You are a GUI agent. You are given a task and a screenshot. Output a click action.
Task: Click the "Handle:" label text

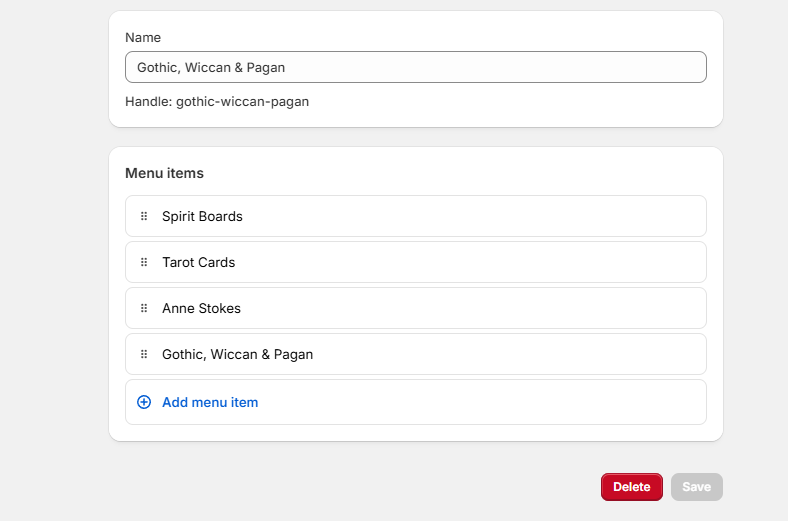pyautogui.click(x=148, y=101)
